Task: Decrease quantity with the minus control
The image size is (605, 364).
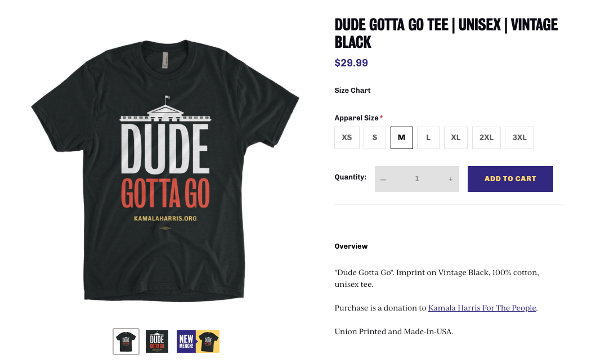Action: click(383, 178)
